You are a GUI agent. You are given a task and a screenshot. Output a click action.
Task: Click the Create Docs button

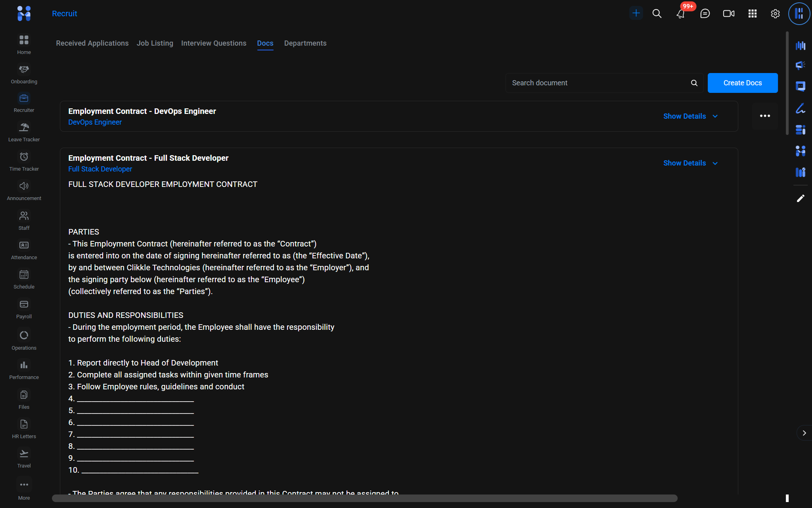click(742, 83)
